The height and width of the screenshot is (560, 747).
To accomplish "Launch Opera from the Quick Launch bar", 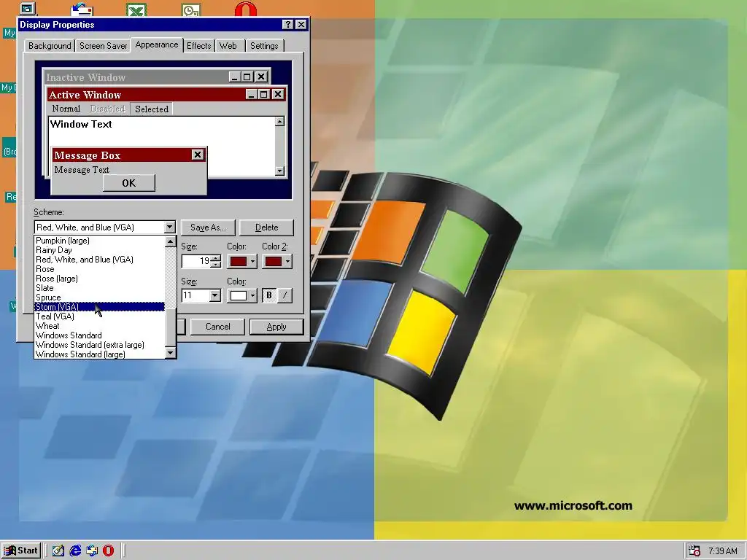I will click(x=109, y=551).
